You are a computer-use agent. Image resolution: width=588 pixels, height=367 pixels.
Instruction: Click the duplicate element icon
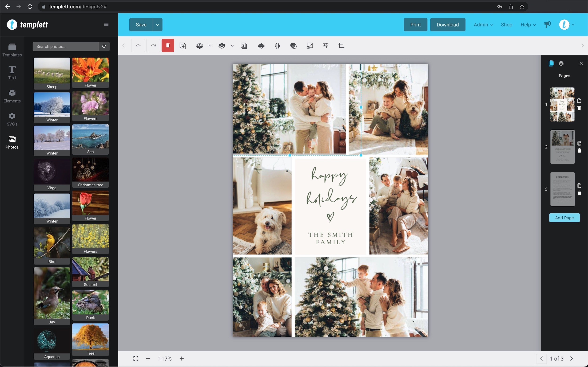pos(183,46)
